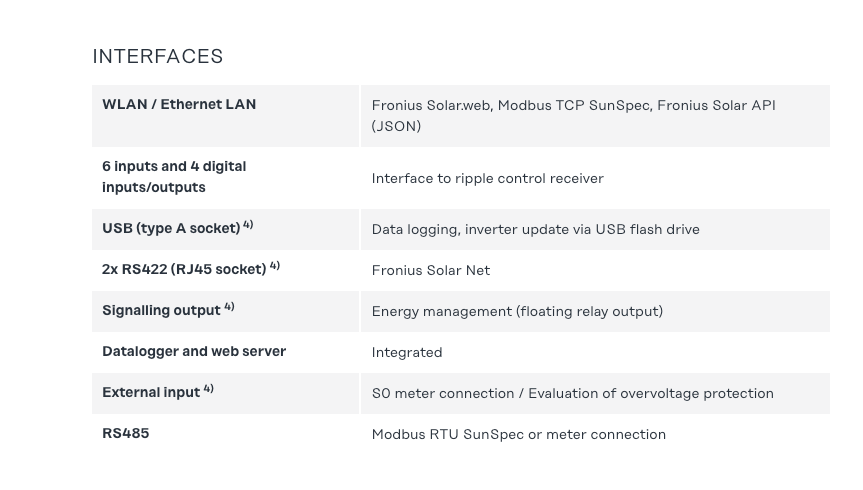
Task: Click Data logging, inverter update via USB text
Action: click(x=535, y=229)
